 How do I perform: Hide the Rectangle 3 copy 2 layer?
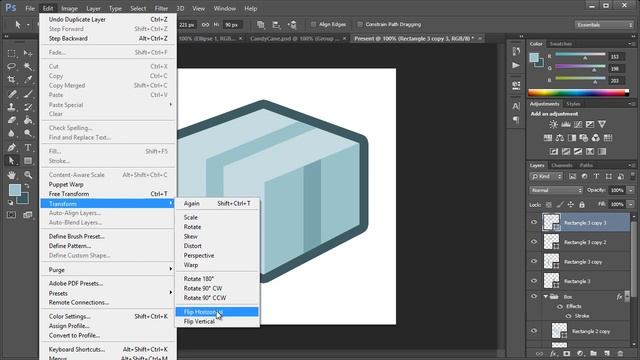coord(534,242)
